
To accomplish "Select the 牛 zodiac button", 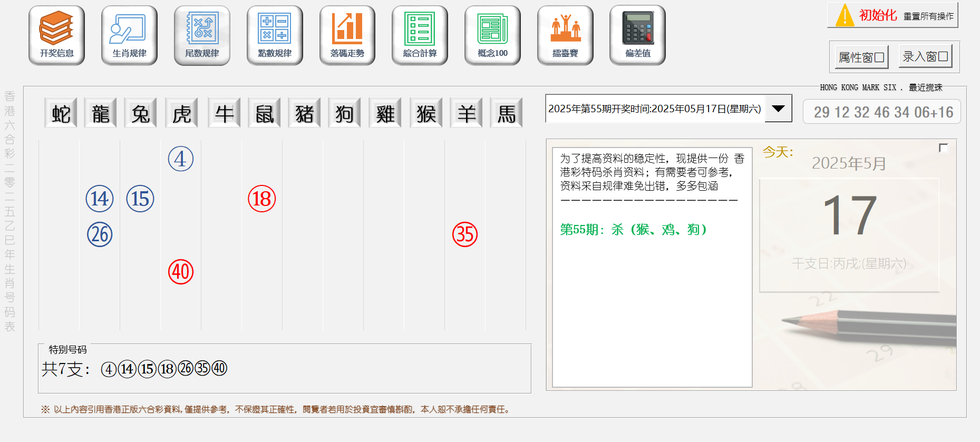I will click(x=224, y=113).
